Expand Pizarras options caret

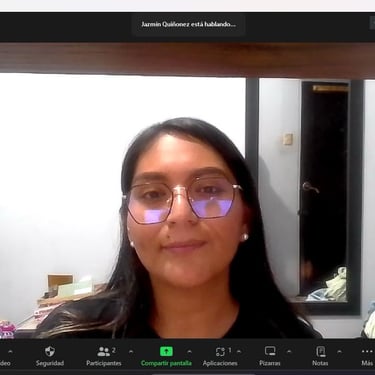[289, 352]
